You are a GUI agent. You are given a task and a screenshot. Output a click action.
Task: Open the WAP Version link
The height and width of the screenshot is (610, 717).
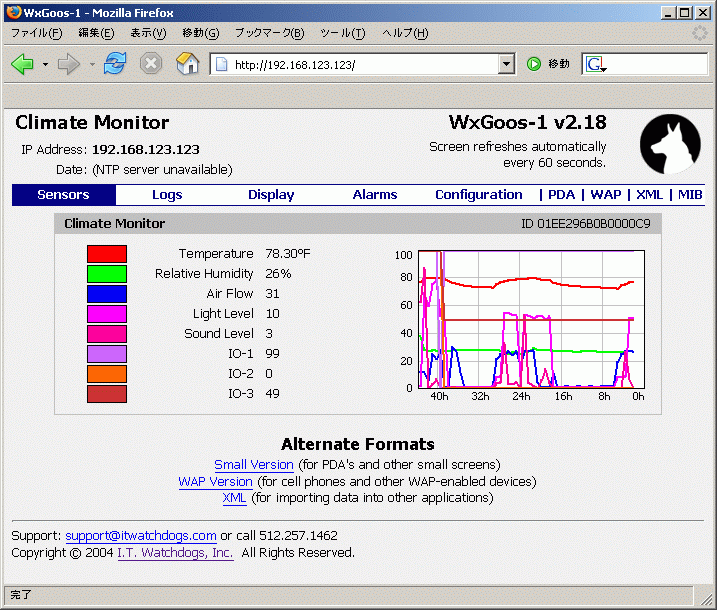point(215,482)
